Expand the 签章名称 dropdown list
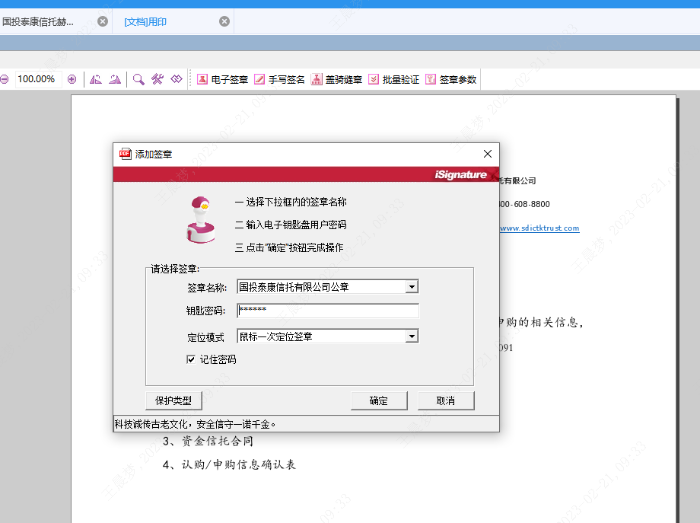Image resolution: width=700 pixels, height=523 pixels. 411,287
